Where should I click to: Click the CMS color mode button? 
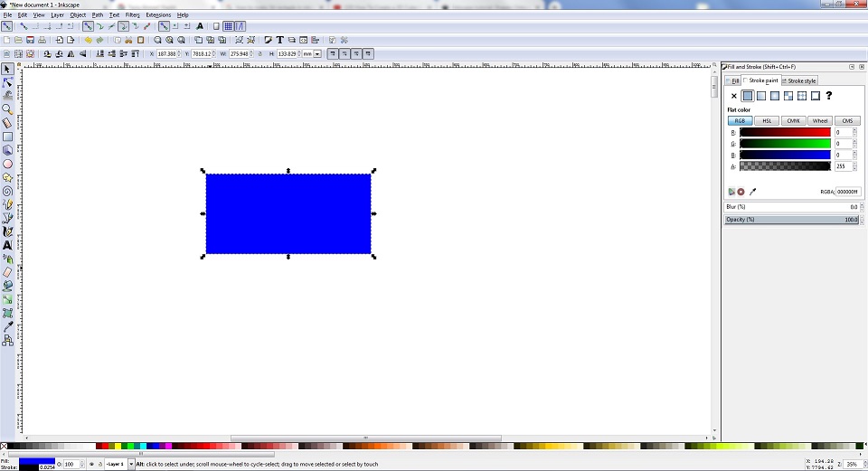click(x=847, y=120)
